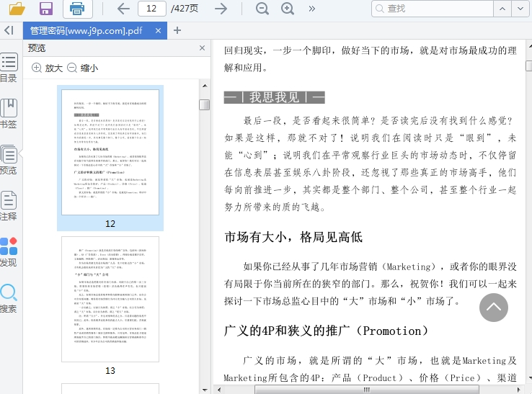Click the round back-to-top arrow button
Image resolution: width=532 pixels, height=394 pixels.
tap(493, 308)
